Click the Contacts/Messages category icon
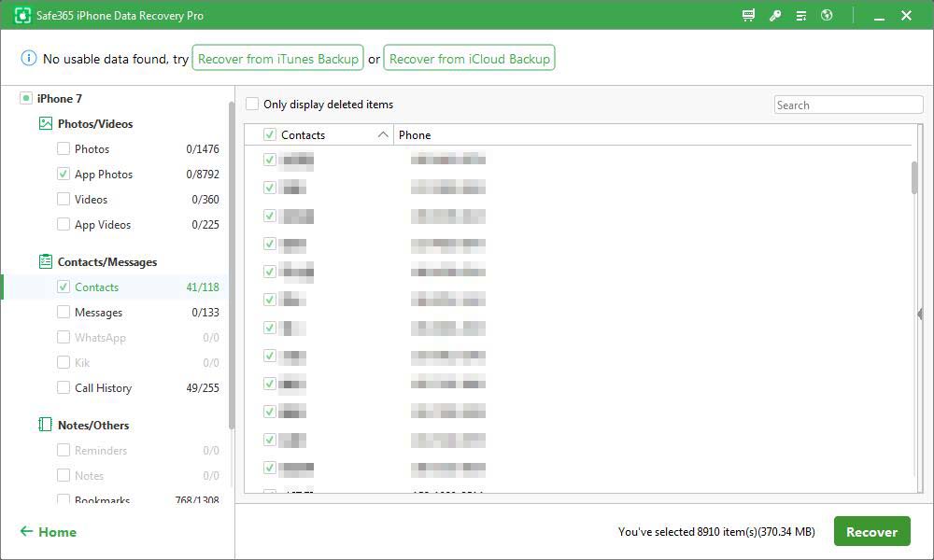 45,261
